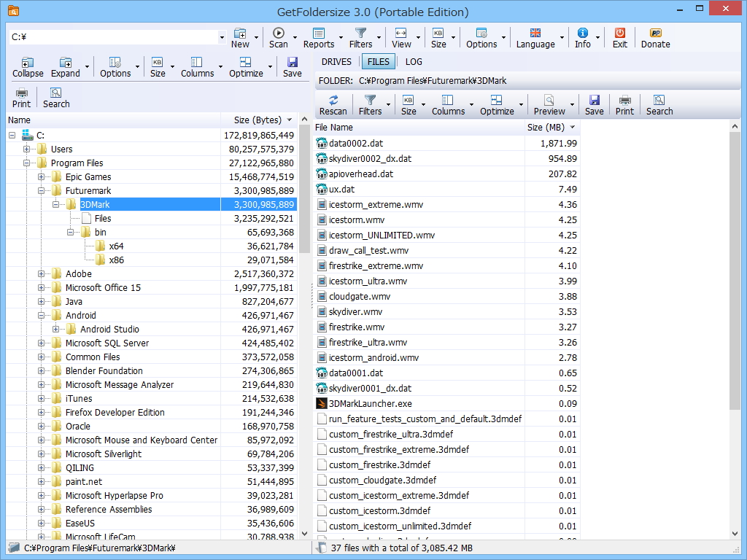Click folder tree Optimize icon
The height and width of the screenshot is (560, 747).
click(x=246, y=67)
